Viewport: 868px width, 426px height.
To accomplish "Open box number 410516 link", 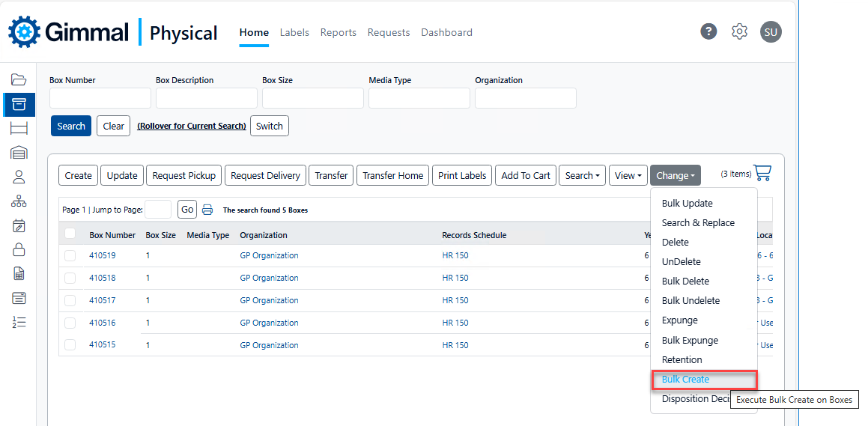I will pos(103,323).
